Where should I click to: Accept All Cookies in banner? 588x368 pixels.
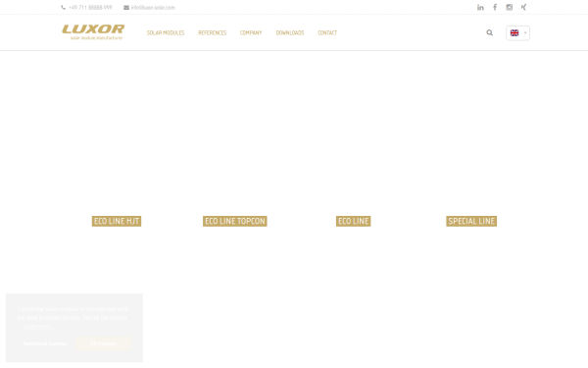pyautogui.click(x=104, y=343)
